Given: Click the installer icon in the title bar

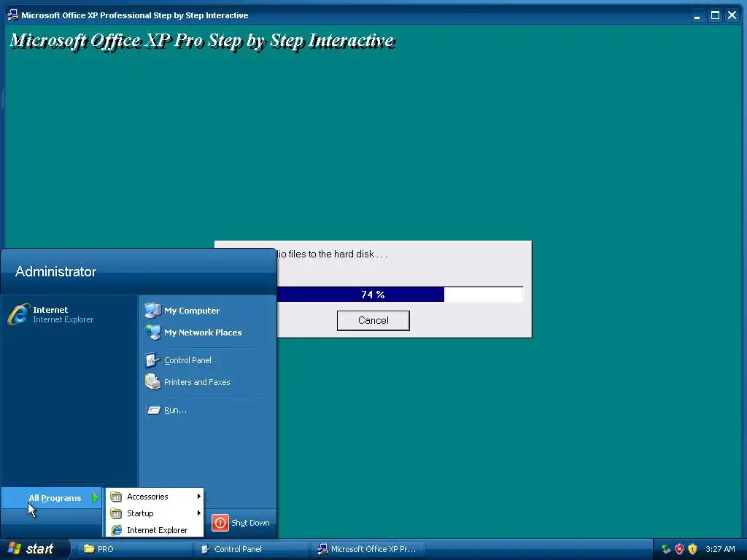Looking at the screenshot, I should (x=13, y=15).
